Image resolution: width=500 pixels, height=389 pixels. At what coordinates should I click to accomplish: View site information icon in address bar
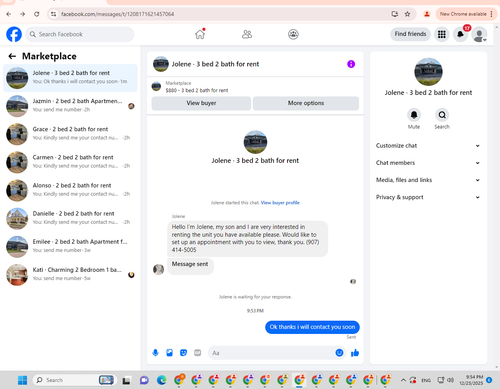(x=53, y=14)
